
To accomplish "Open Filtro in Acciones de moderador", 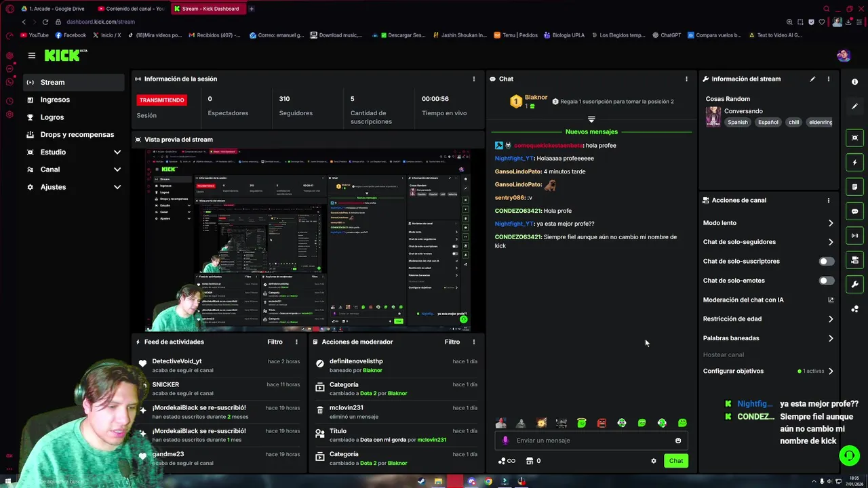I will click(452, 342).
